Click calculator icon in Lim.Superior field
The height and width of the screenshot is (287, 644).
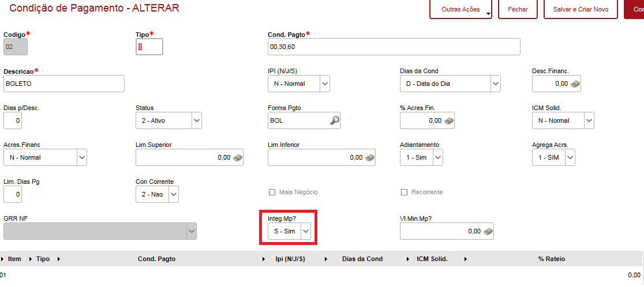237,157
